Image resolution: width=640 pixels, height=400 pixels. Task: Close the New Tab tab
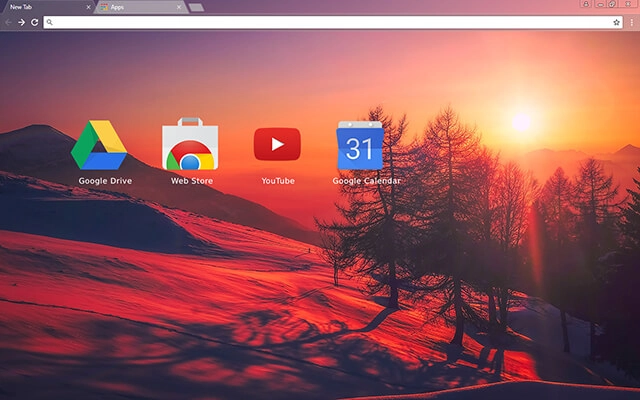click(88, 7)
